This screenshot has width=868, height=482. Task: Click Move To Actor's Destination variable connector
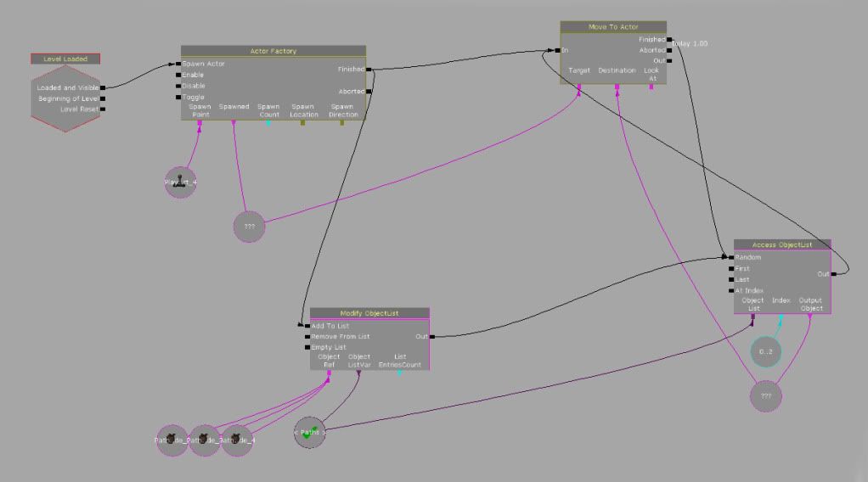[617, 87]
